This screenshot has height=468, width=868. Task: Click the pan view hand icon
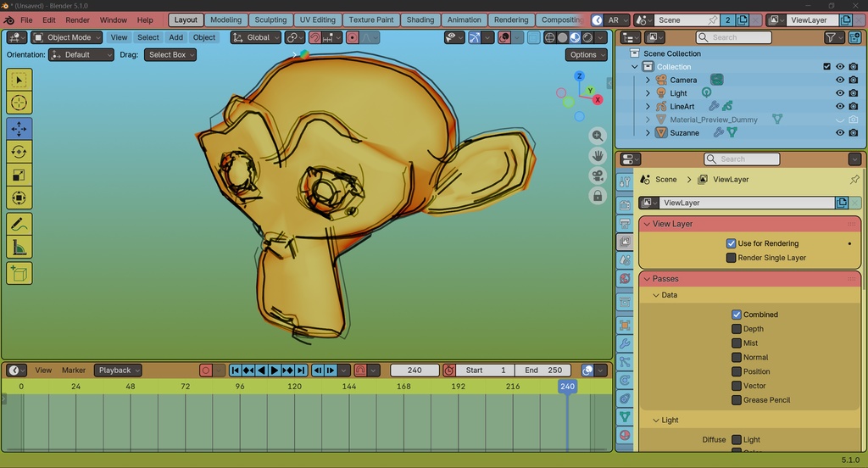(598, 156)
